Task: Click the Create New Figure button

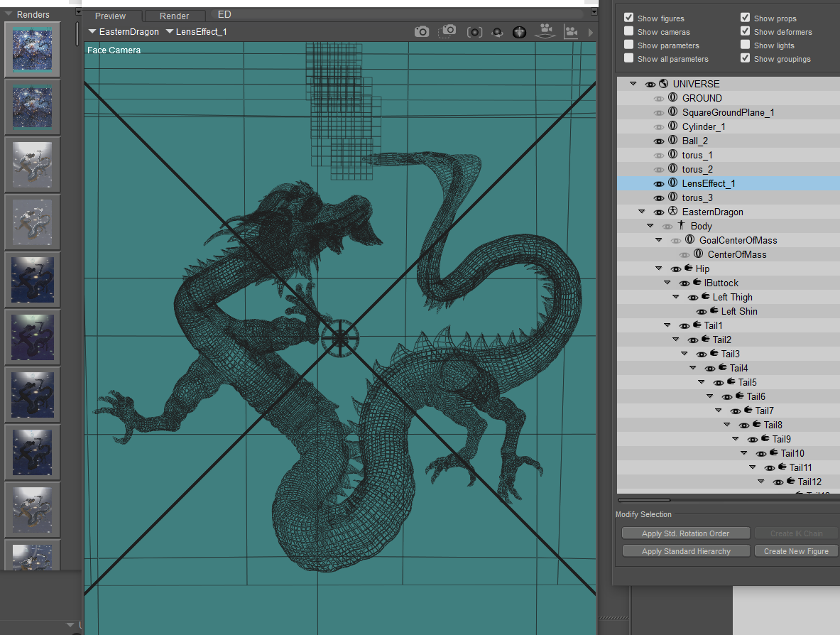Action: 796,551
